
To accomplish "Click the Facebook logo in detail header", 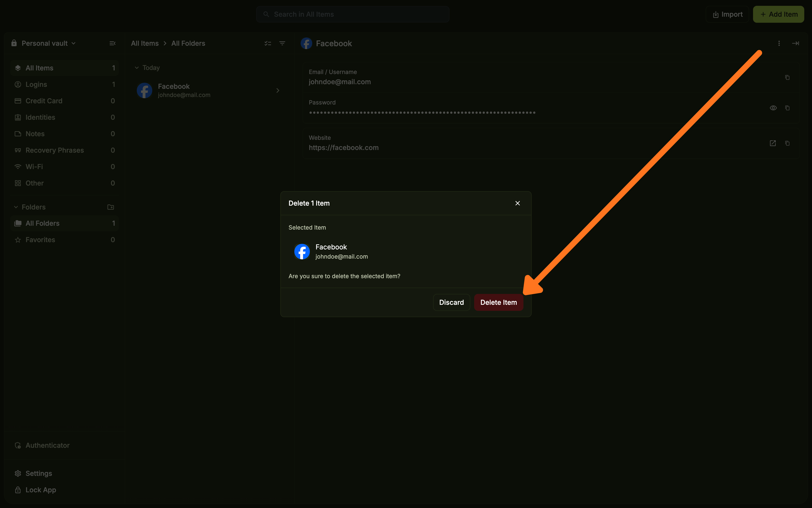I will (x=306, y=43).
